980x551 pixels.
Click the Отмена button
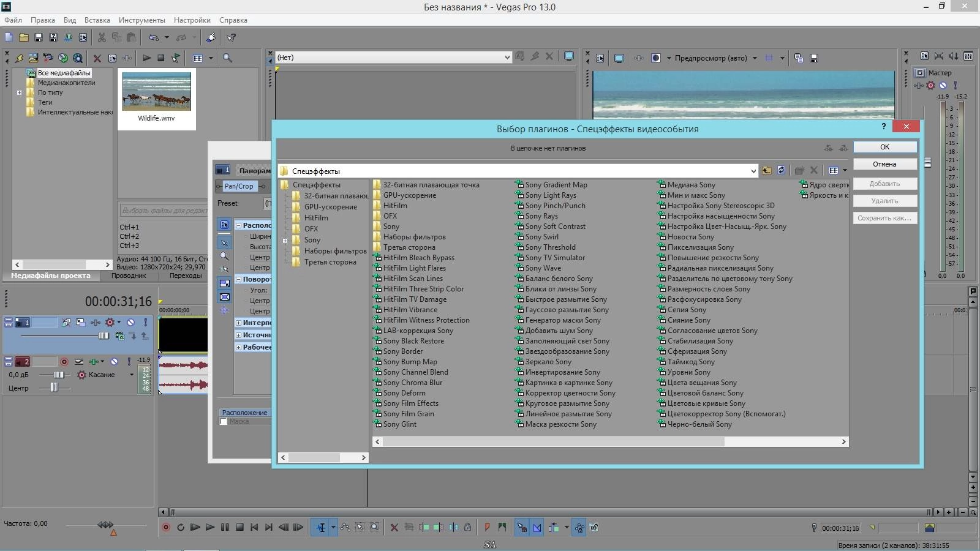[884, 164]
